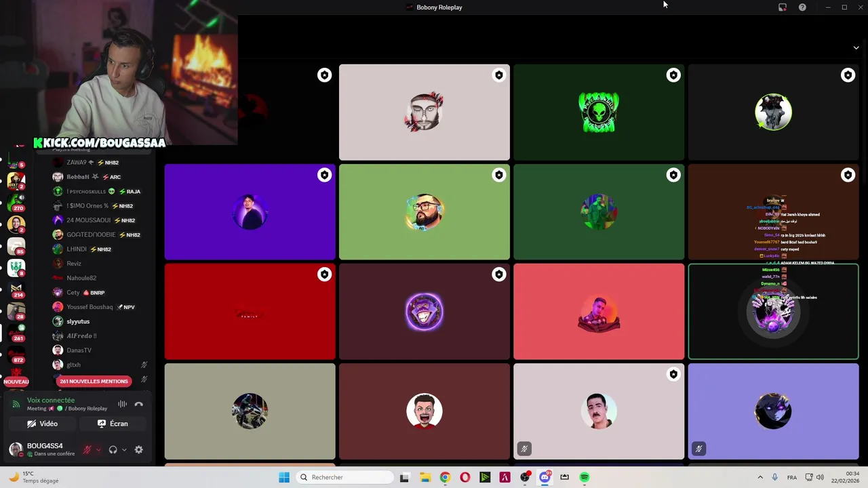Image resolution: width=868 pixels, height=488 pixels.
Task: Focus the motorcycle avatar tile
Action: point(250,411)
